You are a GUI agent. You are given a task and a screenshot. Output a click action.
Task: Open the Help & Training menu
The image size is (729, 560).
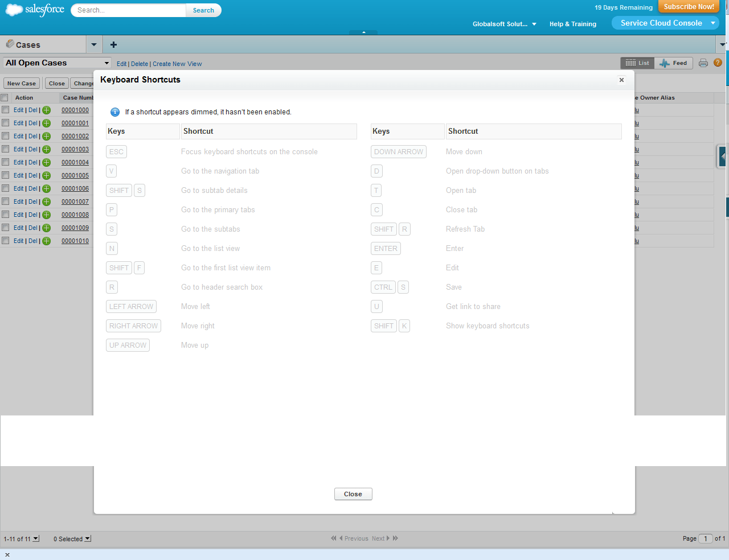[x=572, y=24]
